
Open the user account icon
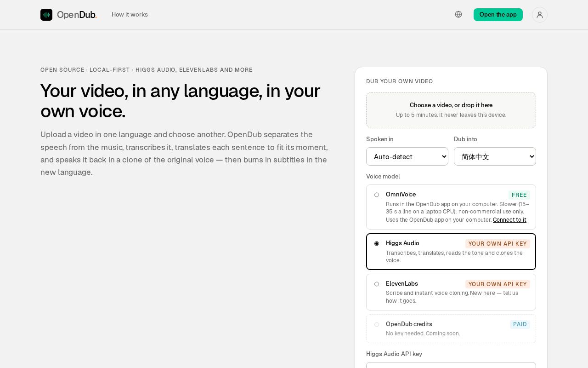click(x=540, y=15)
